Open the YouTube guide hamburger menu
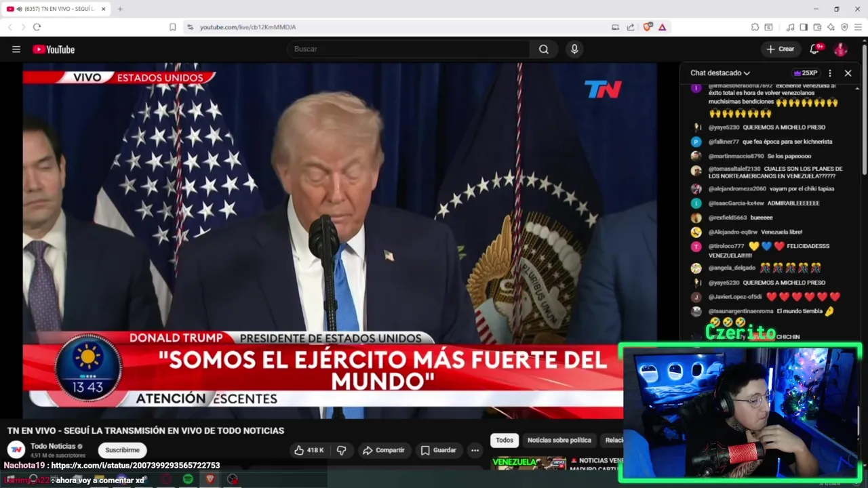The height and width of the screenshot is (488, 868). [x=16, y=49]
